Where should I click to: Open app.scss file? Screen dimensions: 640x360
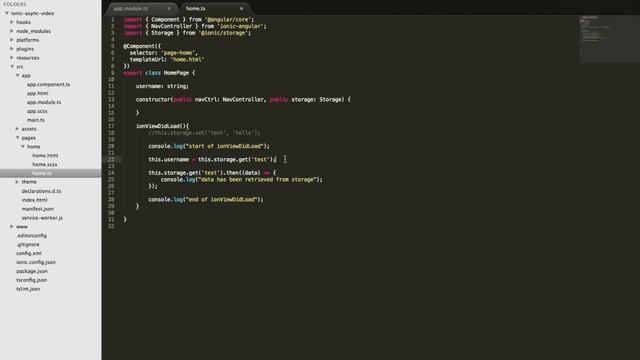pos(37,111)
